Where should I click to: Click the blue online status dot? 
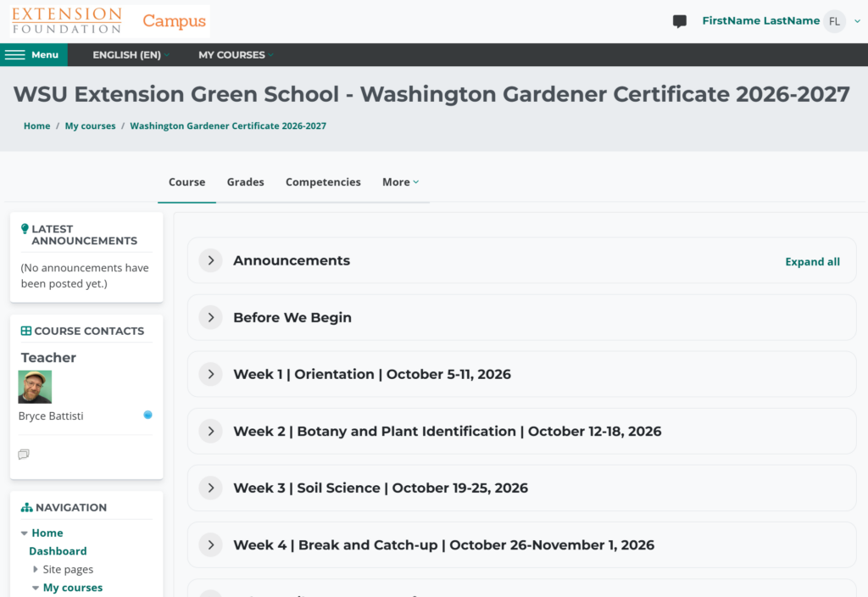[147, 415]
